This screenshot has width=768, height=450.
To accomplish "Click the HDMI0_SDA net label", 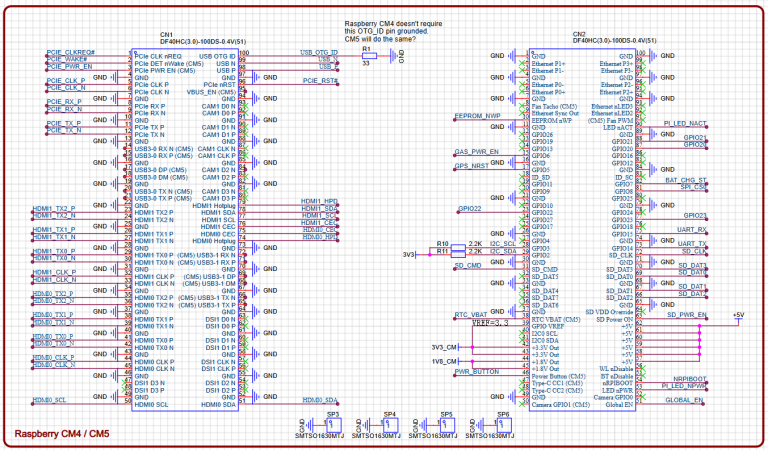I will pyautogui.click(x=320, y=401).
